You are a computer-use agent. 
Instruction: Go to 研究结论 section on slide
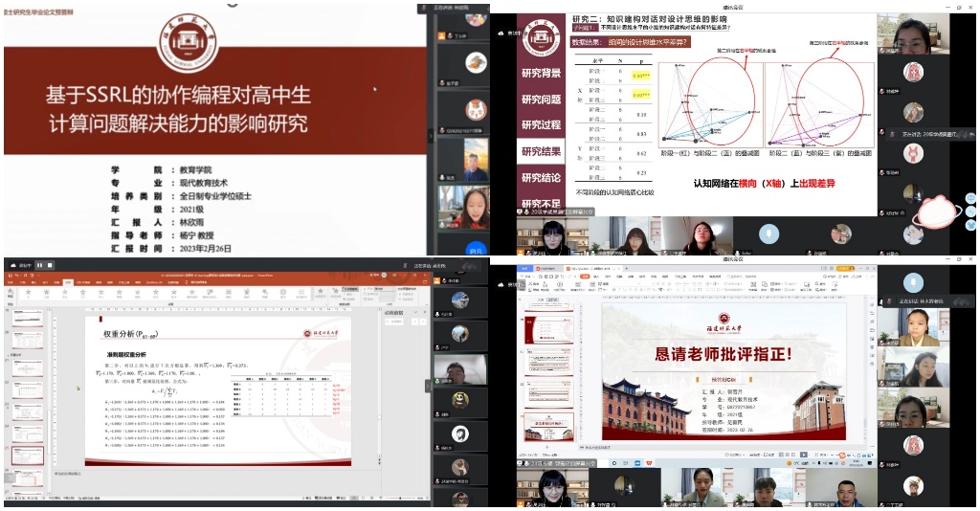click(541, 177)
